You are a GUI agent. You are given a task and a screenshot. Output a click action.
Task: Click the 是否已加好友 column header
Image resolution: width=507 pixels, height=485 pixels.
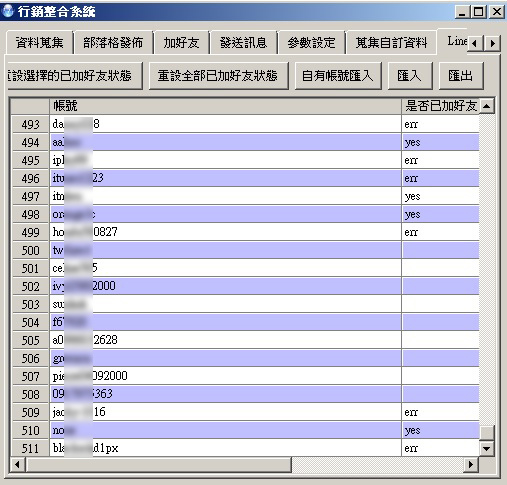pos(440,106)
